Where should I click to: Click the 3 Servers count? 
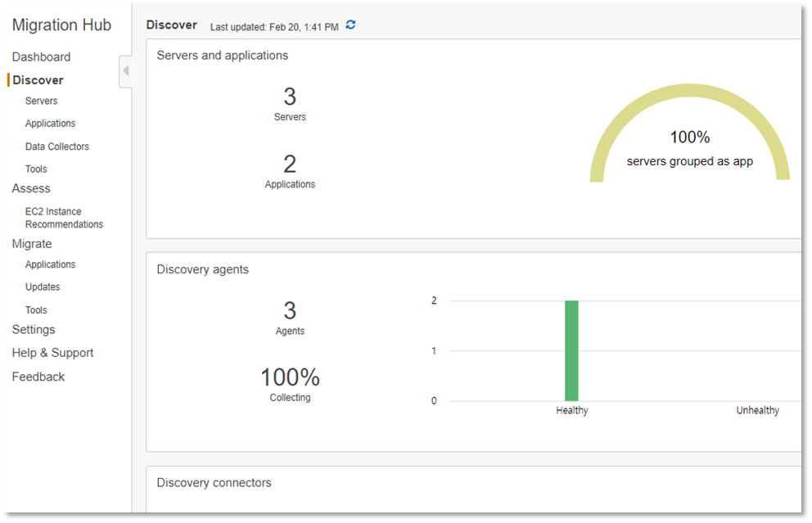[x=290, y=103]
